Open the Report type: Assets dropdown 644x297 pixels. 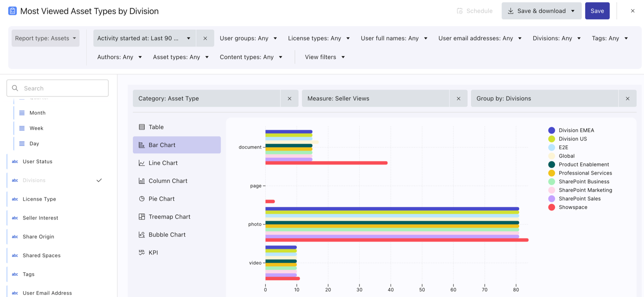click(x=46, y=38)
